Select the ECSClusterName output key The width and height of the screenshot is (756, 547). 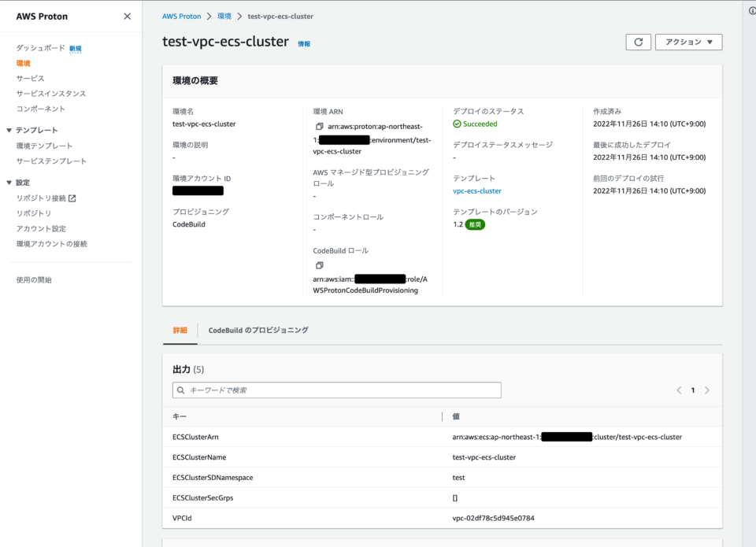click(x=199, y=456)
